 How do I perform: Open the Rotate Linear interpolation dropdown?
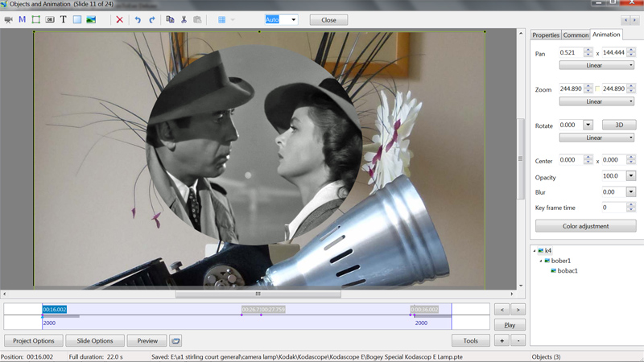pos(597,138)
